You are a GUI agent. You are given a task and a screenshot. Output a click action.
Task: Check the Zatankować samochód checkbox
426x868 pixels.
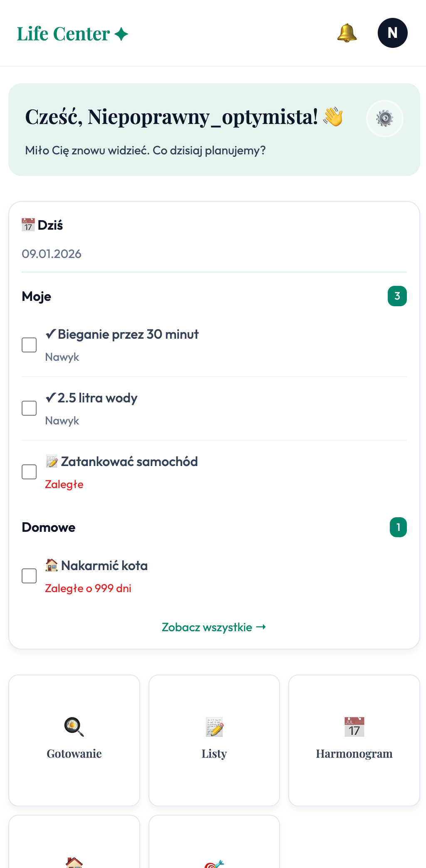(x=29, y=471)
